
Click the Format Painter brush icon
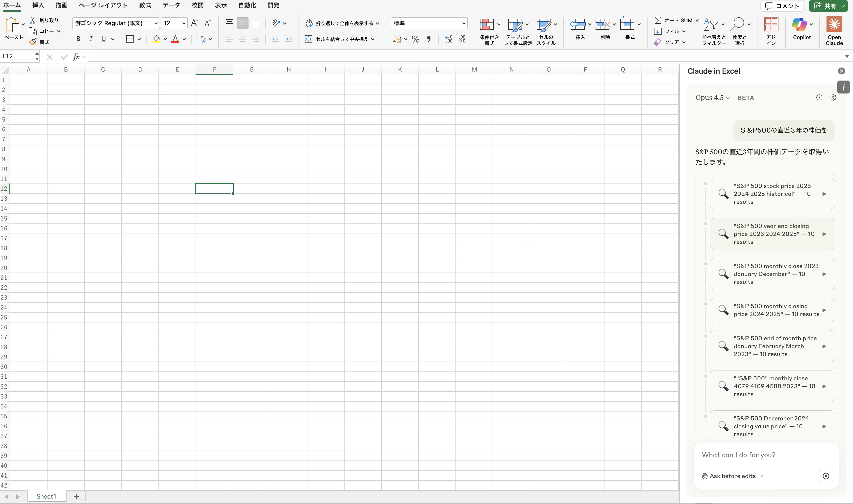(33, 42)
